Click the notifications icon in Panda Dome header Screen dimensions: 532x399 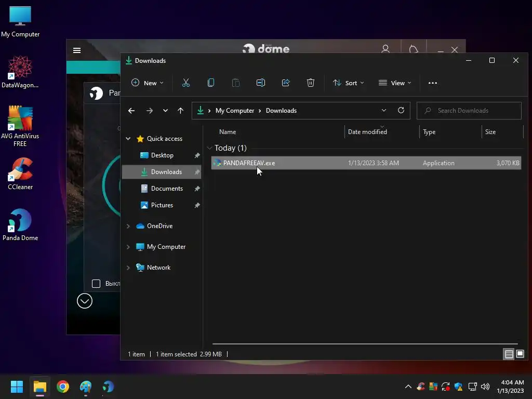coord(414,49)
